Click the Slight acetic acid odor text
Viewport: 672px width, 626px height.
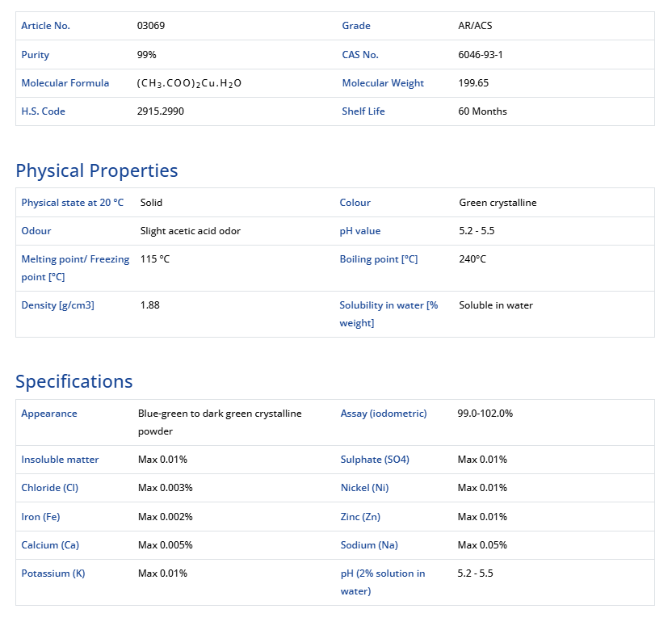tap(191, 231)
